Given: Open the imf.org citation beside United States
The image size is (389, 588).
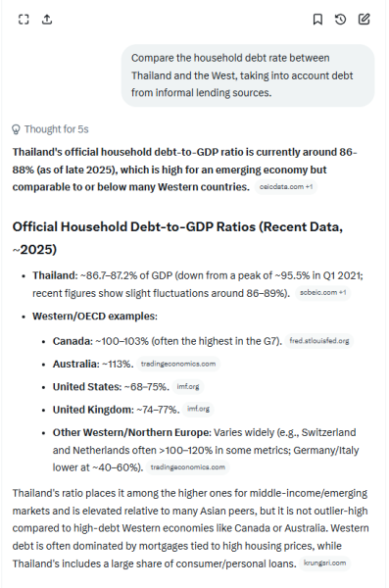Looking at the screenshot, I should point(188,387).
